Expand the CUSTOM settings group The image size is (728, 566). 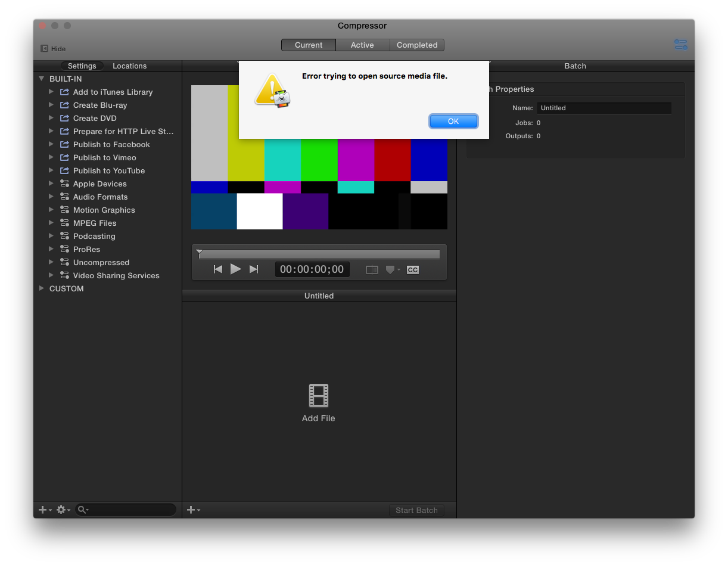coord(42,288)
